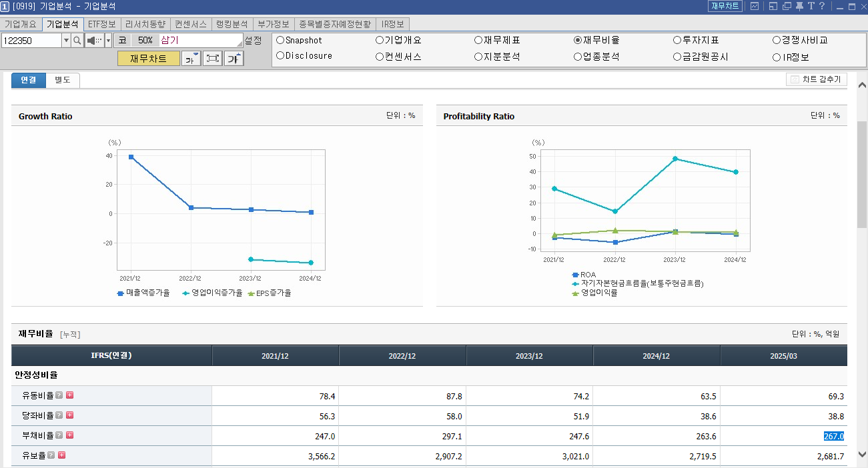Select the Snapshot radio button
The image size is (868, 468).
(x=280, y=40)
